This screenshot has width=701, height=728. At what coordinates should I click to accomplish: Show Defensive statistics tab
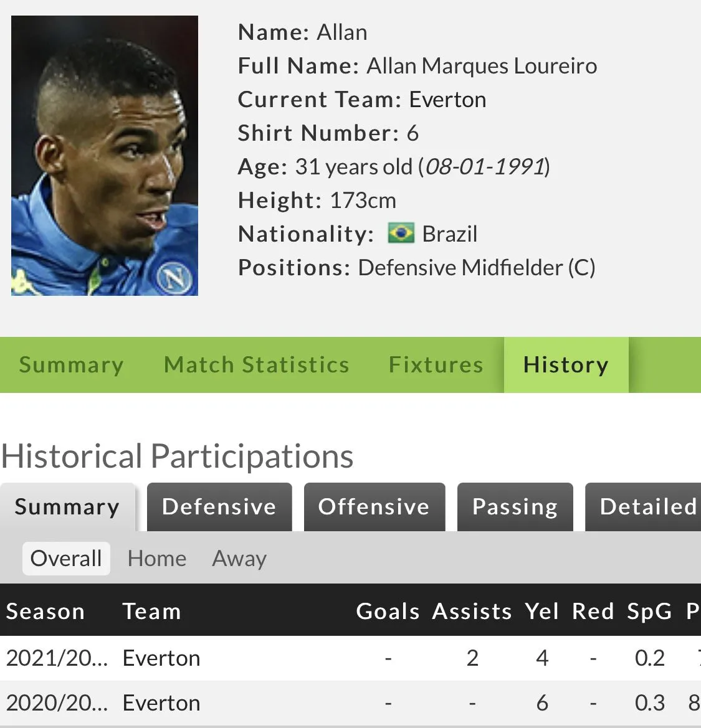pos(219,507)
